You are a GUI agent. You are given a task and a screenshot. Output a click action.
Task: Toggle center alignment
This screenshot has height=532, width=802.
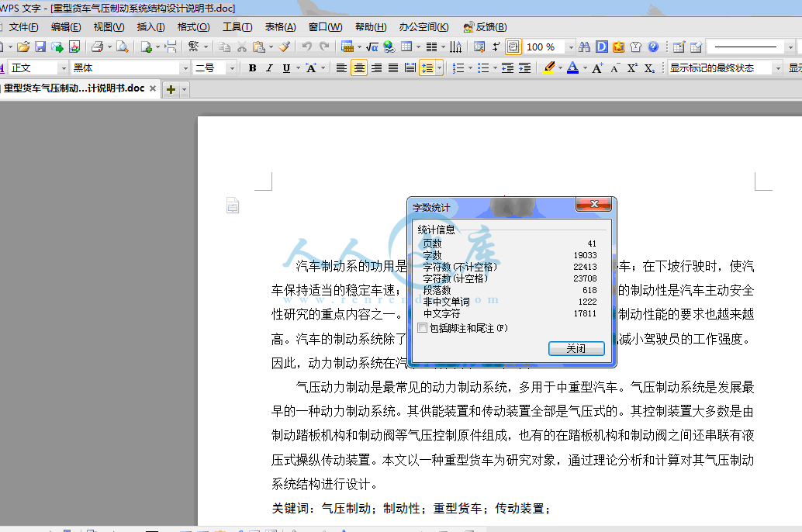click(x=359, y=68)
